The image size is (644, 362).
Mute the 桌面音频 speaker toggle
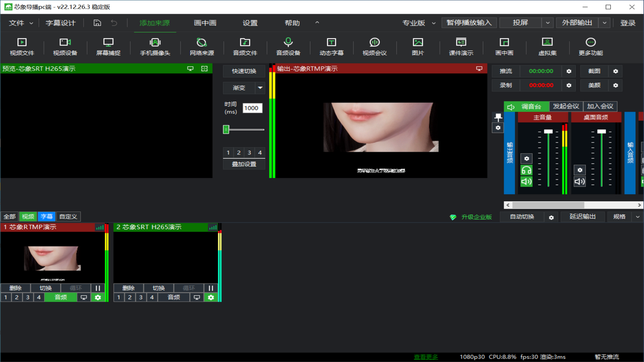[580, 182]
